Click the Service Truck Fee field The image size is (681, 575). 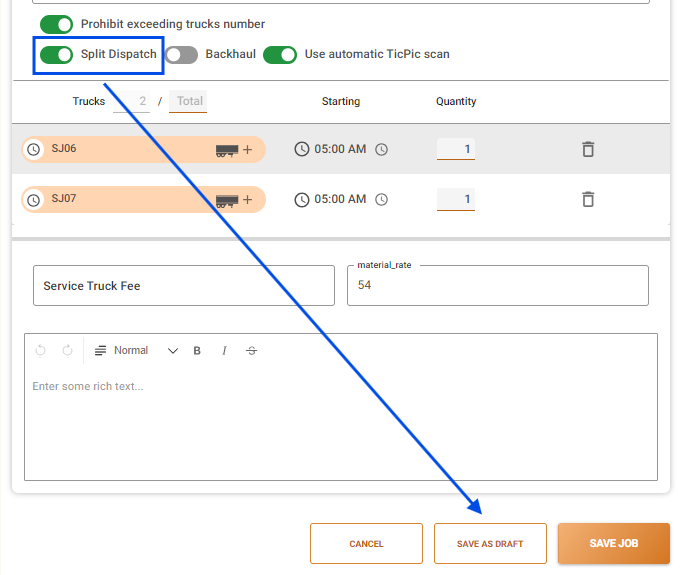(x=184, y=286)
